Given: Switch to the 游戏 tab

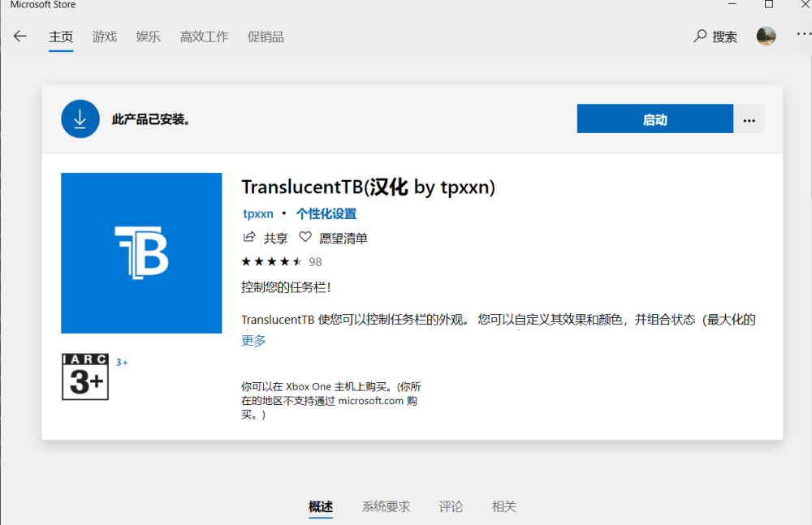Looking at the screenshot, I should (104, 37).
